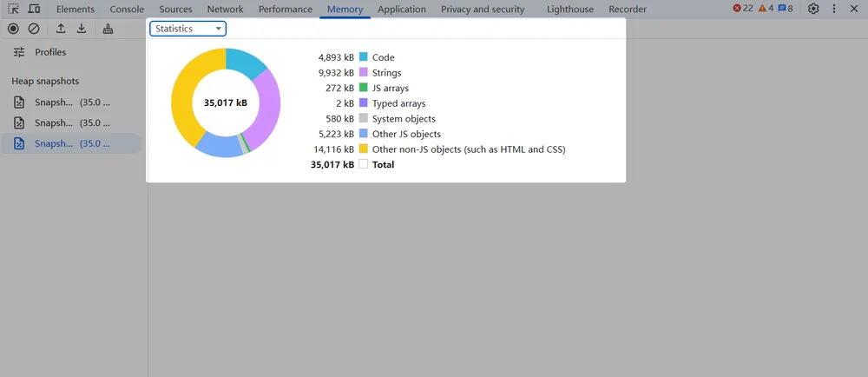Click the 5,223 kB Other JS objects value
The width and height of the screenshot is (868, 377).
(x=336, y=134)
